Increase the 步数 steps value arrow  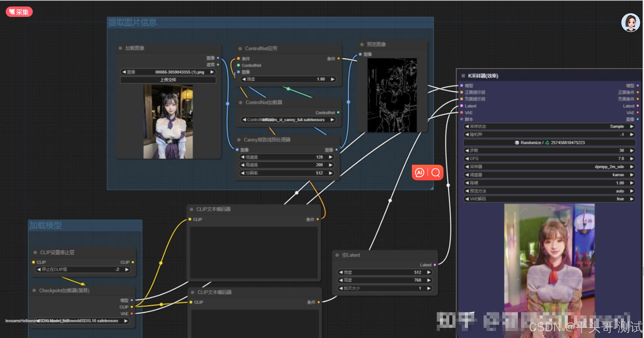pyautogui.click(x=632, y=151)
